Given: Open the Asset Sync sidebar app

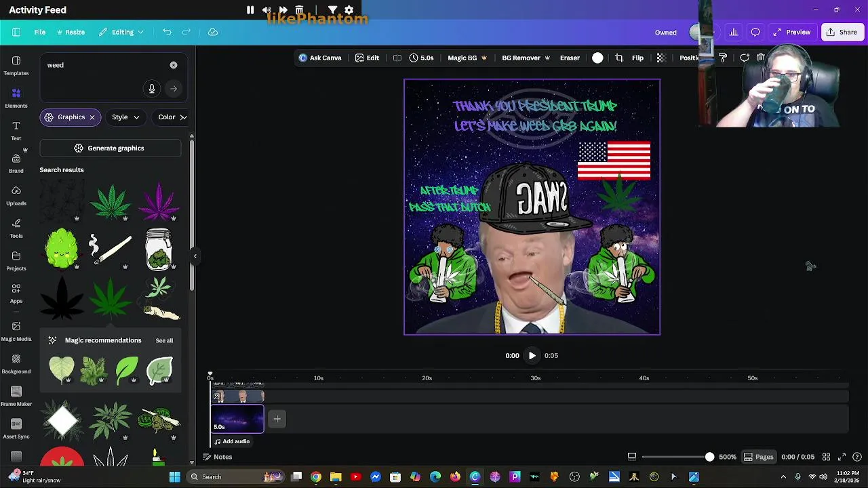Looking at the screenshot, I should (x=16, y=429).
